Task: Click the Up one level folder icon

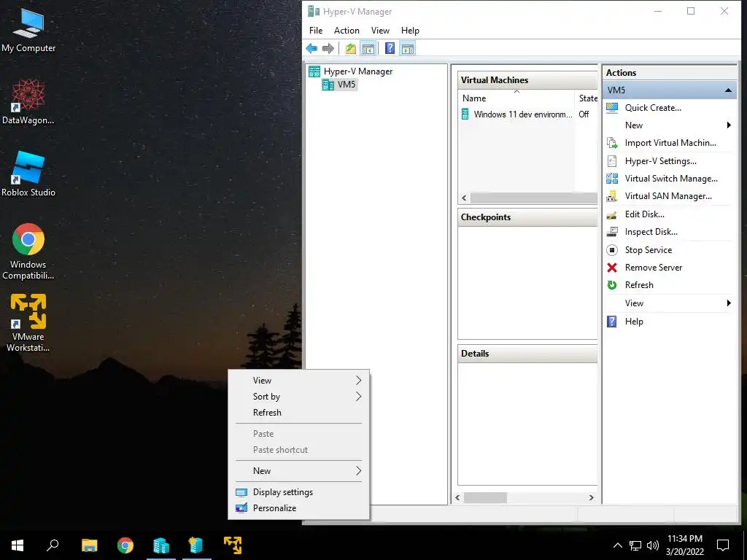Action: click(x=351, y=48)
